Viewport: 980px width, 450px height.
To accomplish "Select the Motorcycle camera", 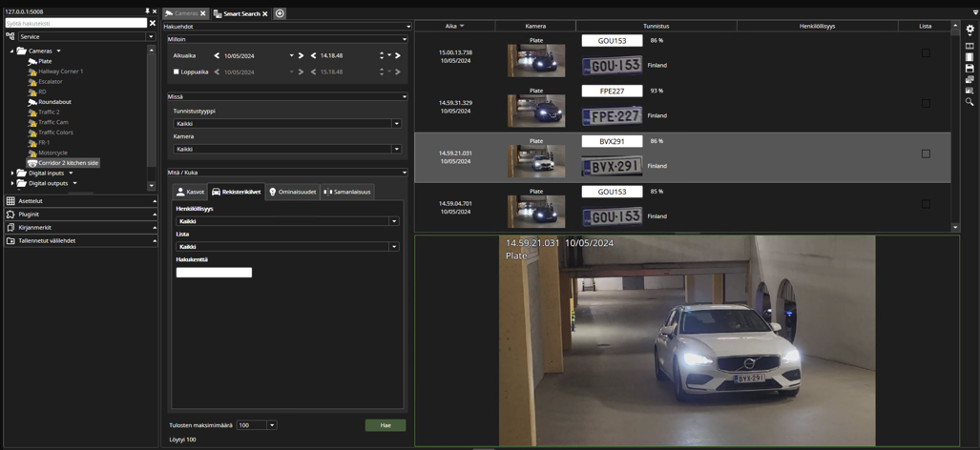I will tap(52, 153).
